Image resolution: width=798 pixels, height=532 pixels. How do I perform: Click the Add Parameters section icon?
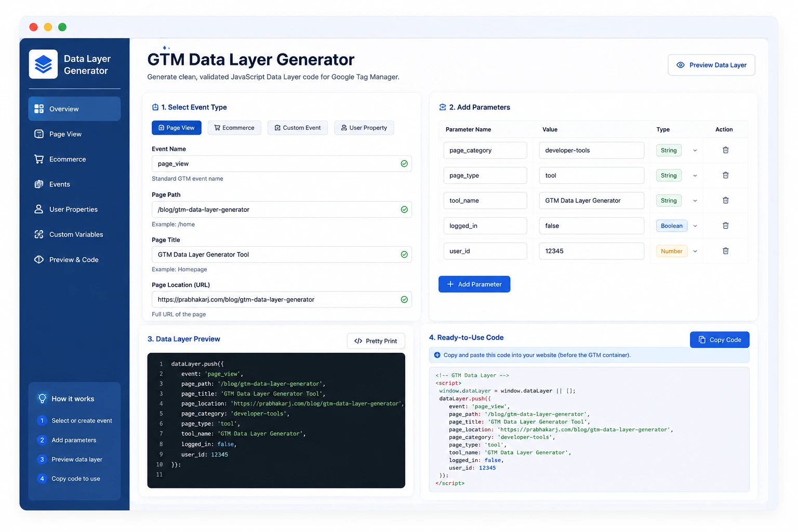point(443,107)
